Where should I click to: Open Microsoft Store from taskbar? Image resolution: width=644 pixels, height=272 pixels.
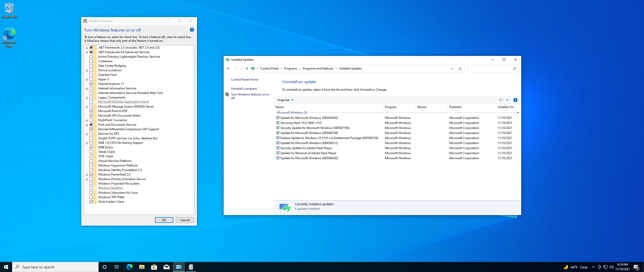coord(154,267)
